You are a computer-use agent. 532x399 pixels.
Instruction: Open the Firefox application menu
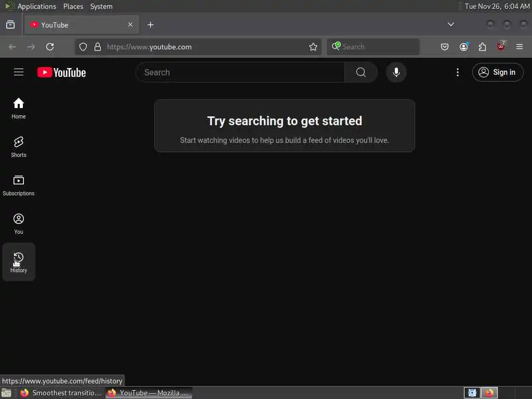pos(519,47)
